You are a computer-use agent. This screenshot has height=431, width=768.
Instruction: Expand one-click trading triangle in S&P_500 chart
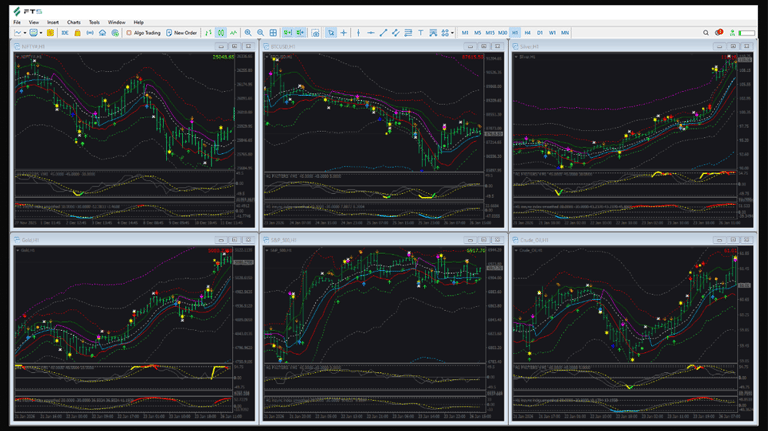(267, 250)
